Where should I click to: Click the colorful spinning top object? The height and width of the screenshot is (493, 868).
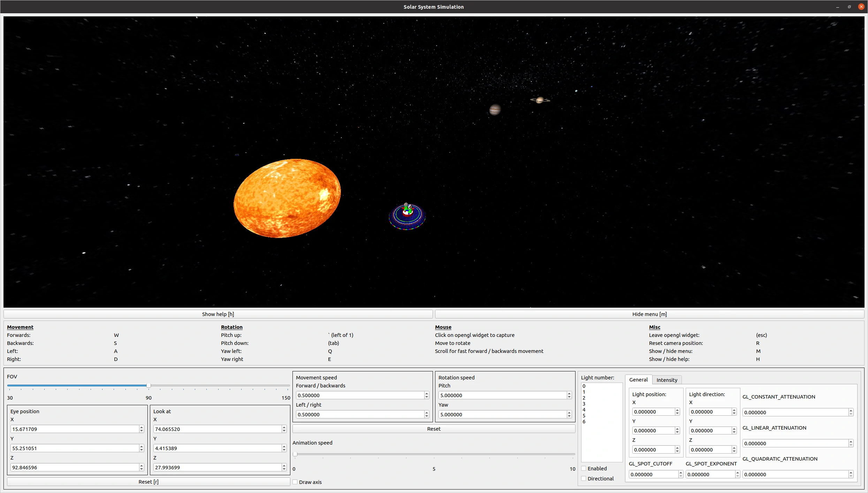(x=407, y=216)
